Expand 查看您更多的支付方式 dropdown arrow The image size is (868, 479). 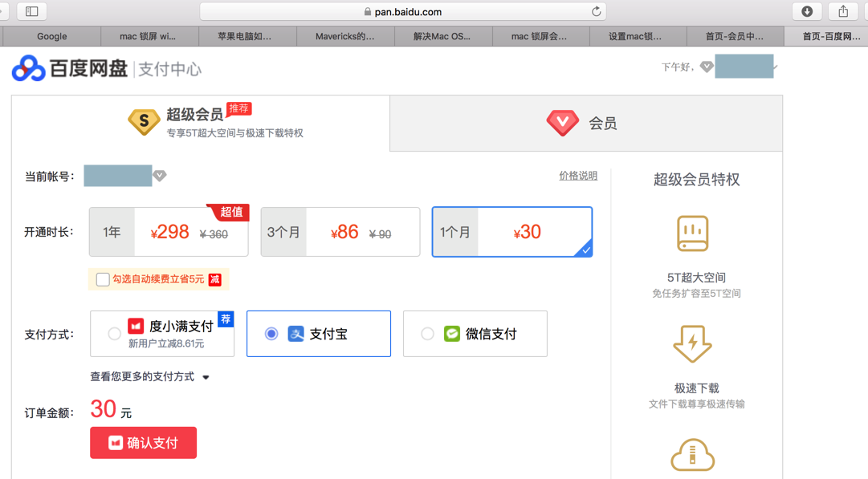coord(206,377)
